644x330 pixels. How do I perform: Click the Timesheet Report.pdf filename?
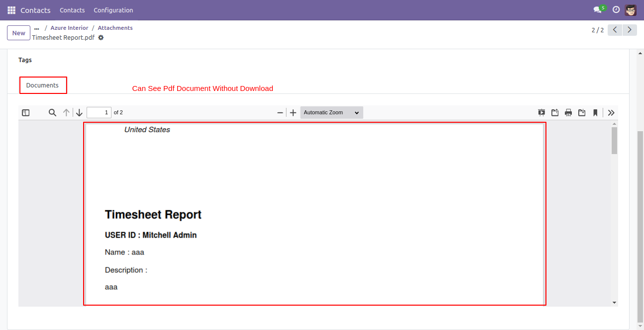coord(63,38)
